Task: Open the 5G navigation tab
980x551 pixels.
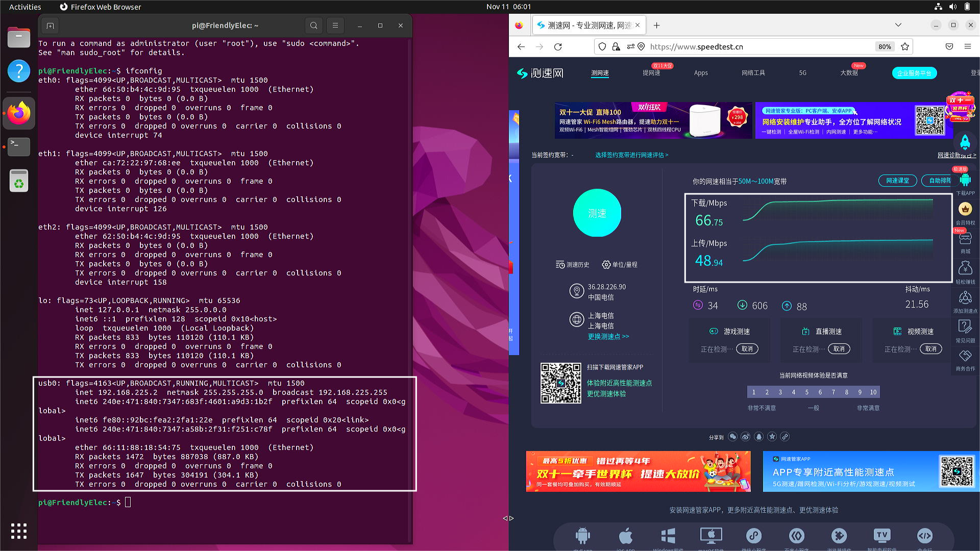Action: coord(802,73)
